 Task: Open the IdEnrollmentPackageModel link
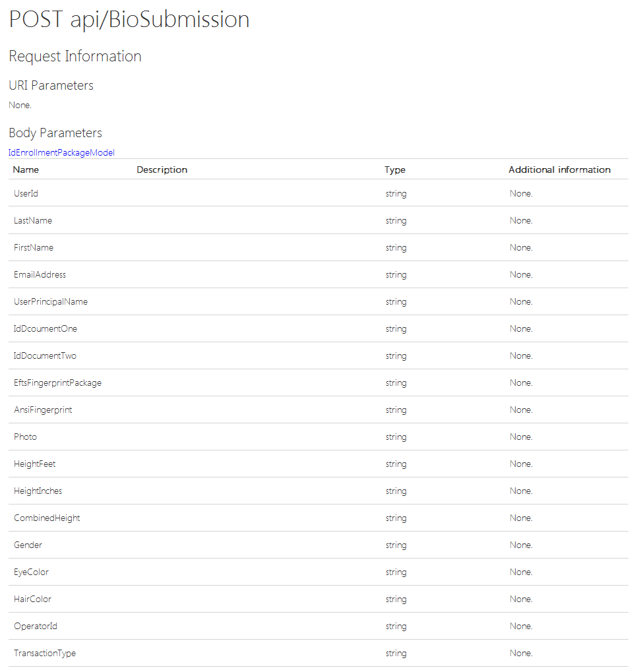point(62,152)
